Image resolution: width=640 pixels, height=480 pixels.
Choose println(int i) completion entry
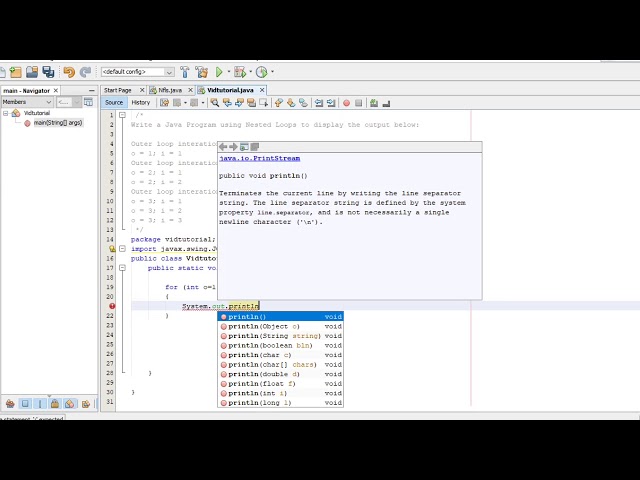click(x=280, y=393)
